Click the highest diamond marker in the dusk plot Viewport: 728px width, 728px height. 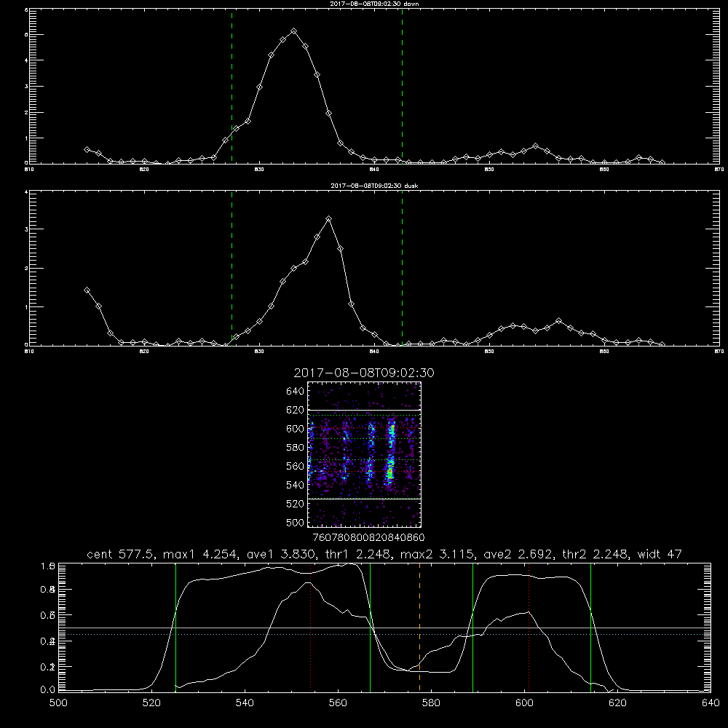pos(329,218)
